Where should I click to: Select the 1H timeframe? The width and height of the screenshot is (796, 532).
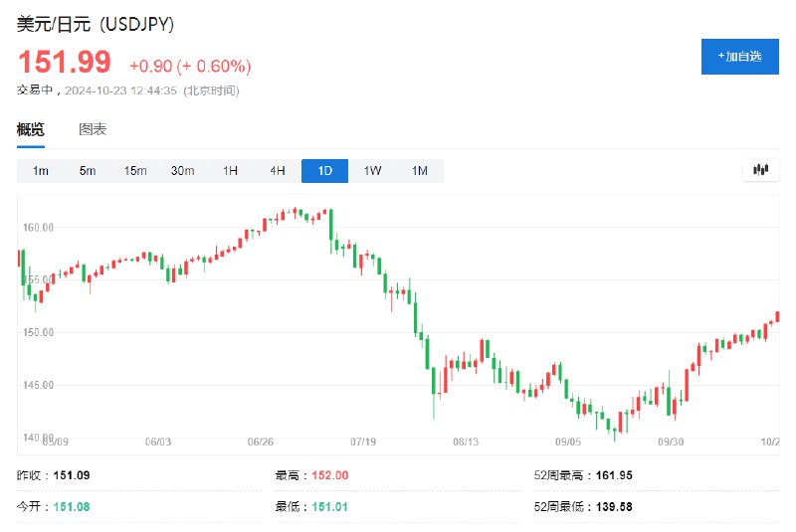tap(230, 171)
